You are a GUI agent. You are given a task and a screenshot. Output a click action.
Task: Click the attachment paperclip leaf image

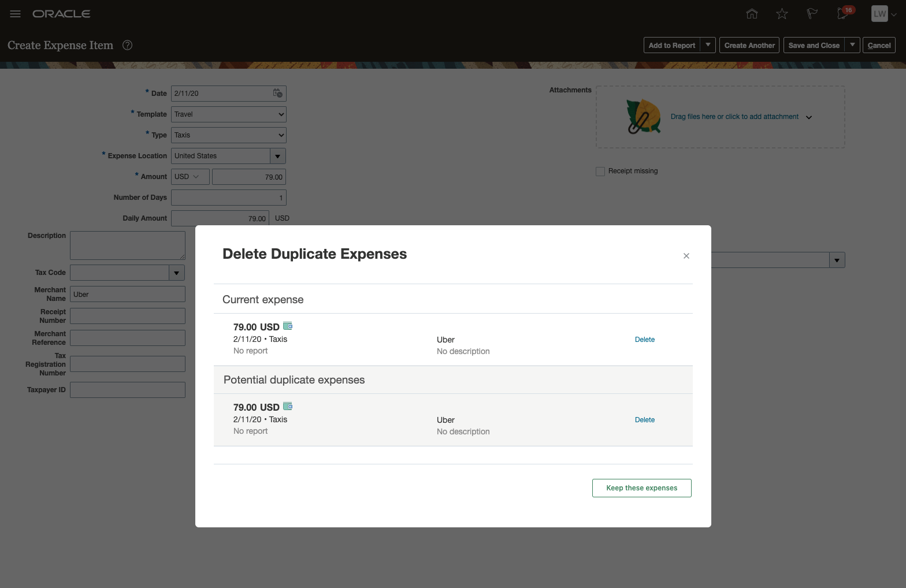coord(643,117)
